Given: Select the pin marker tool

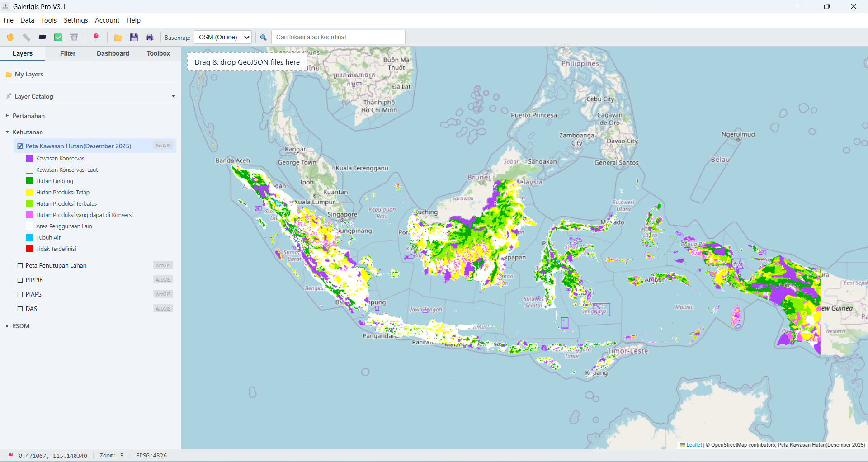Looking at the screenshot, I should tap(96, 37).
